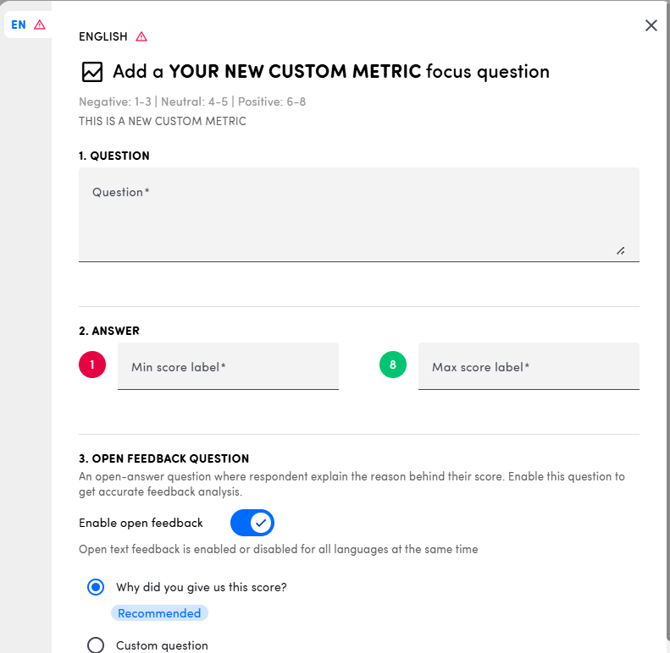Viewport: 670px width, 653px height.
Task: Focus the Question text field
Action: pyautogui.click(x=358, y=214)
